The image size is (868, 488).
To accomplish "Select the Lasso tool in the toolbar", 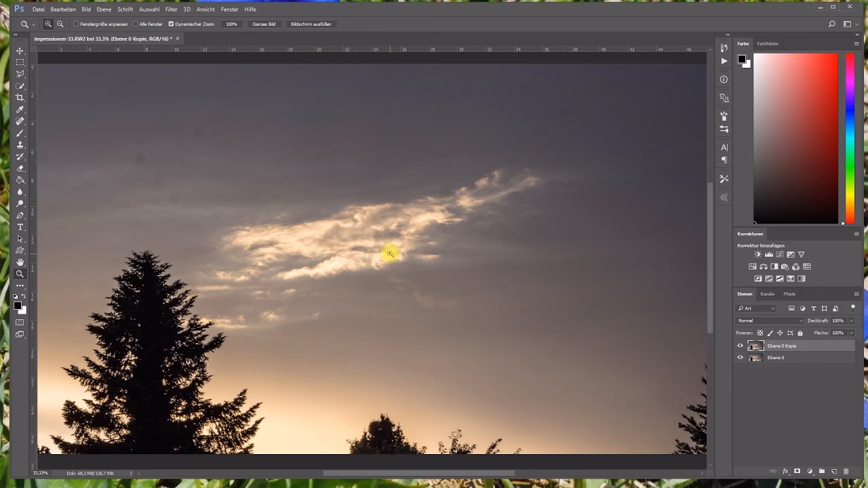I will [x=20, y=75].
